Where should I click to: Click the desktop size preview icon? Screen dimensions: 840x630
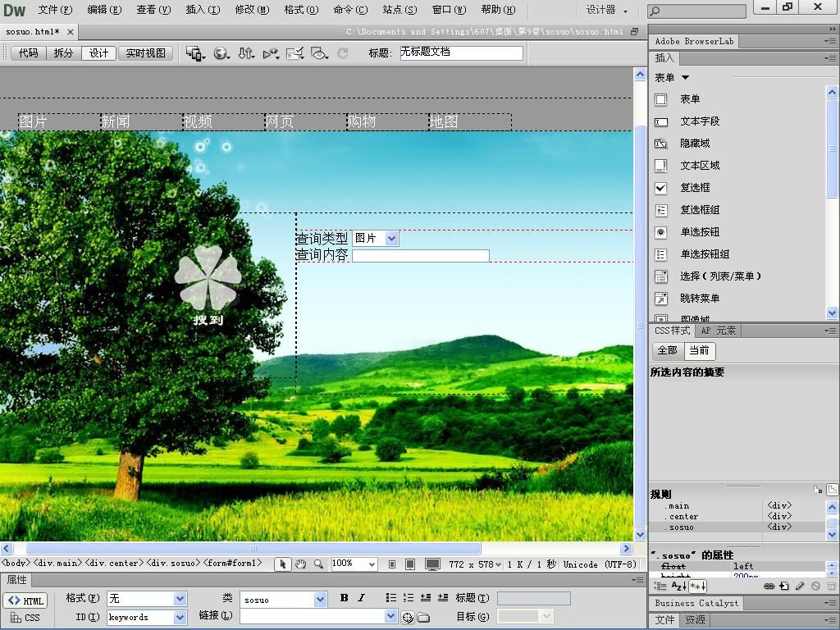point(432,564)
